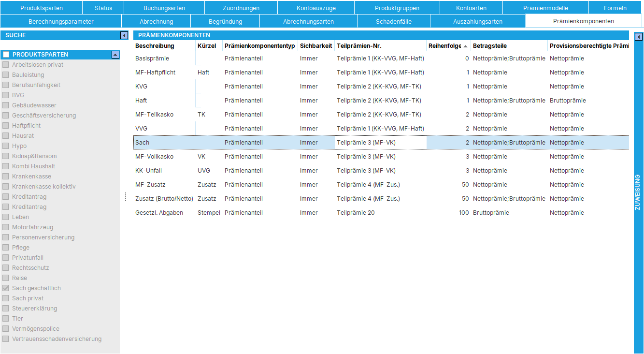Collapse the right panel via its arrow icon
Viewport: 644px width, 354px height.
pyautogui.click(x=639, y=35)
